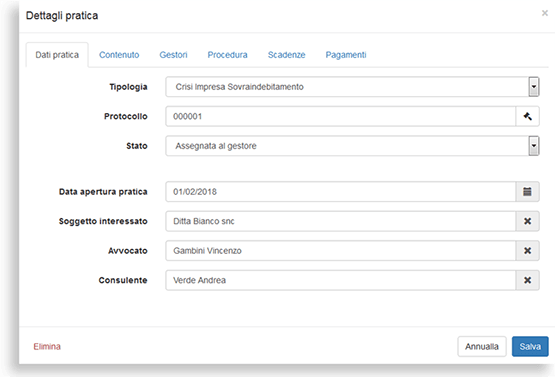Open the Stato dropdown list
Viewport: 555px width, 377px height.
point(534,146)
